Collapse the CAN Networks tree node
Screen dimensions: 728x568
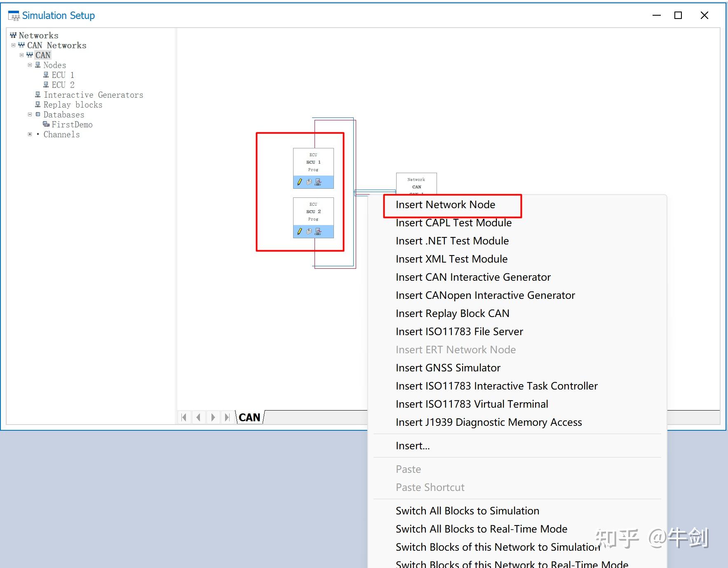coord(13,45)
